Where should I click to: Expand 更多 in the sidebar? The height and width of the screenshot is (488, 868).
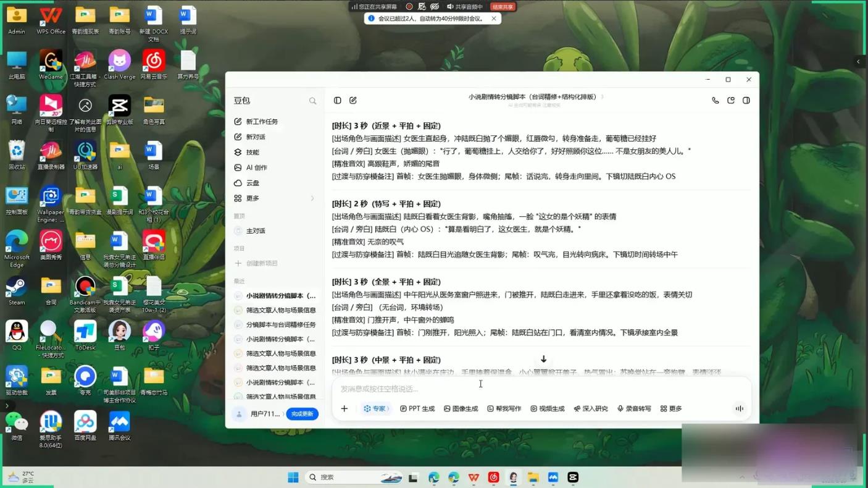coord(275,198)
